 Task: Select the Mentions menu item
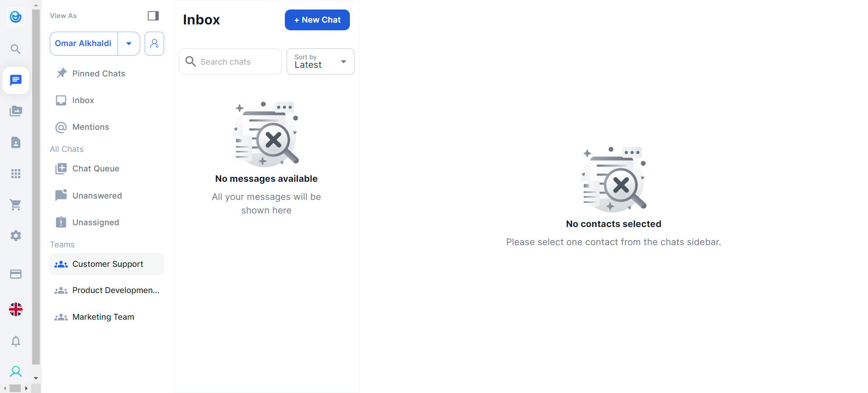click(90, 127)
